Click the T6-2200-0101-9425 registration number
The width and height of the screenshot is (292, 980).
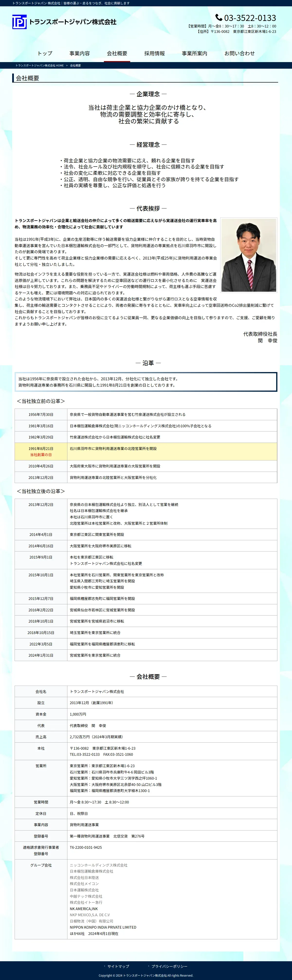[86, 848]
